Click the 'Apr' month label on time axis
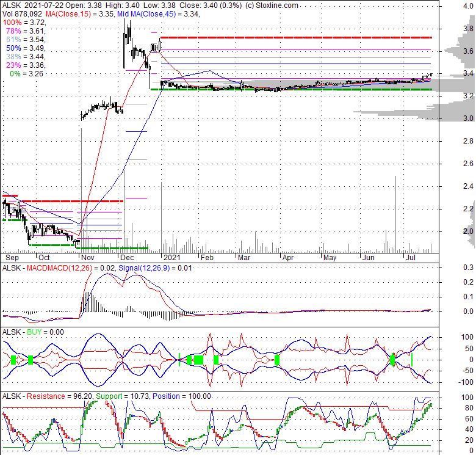The image size is (476, 455). coord(288,258)
